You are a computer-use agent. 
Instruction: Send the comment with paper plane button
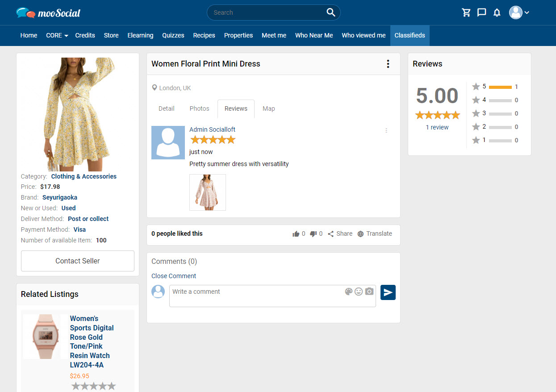click(x=388, y=292)
